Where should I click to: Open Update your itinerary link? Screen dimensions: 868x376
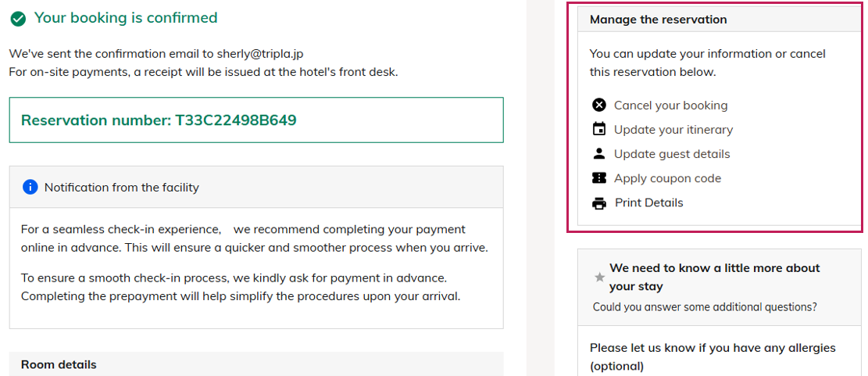(673, 129)
